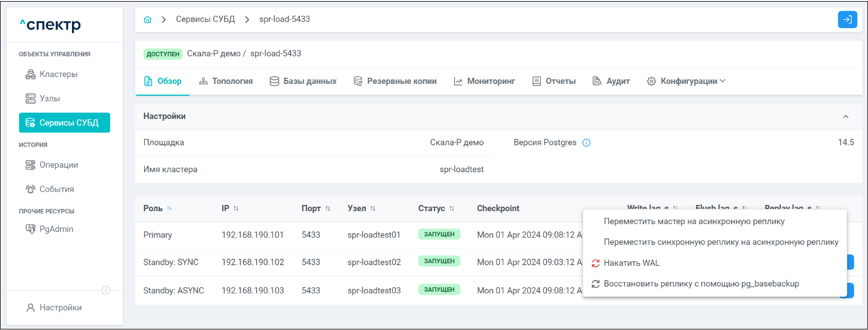868x330 pixels.
Task: Sort table by Порт column
Action: [x=328, y=209]
